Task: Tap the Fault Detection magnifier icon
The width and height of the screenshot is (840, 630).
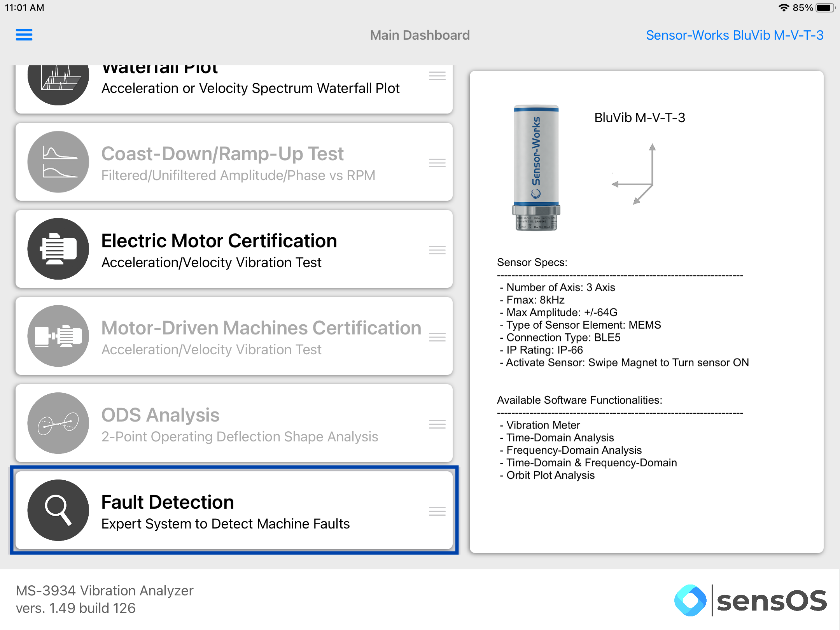Action: (x=58, y=510)
